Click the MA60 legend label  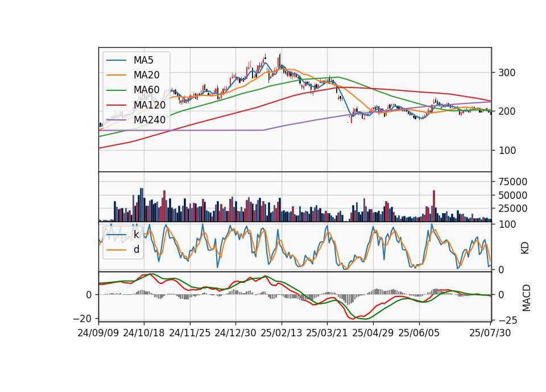click(x=147, y=90)
